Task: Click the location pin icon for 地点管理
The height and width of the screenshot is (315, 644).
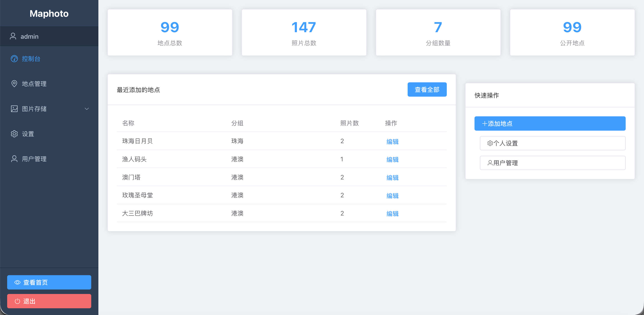Action: tap(14, 84)
